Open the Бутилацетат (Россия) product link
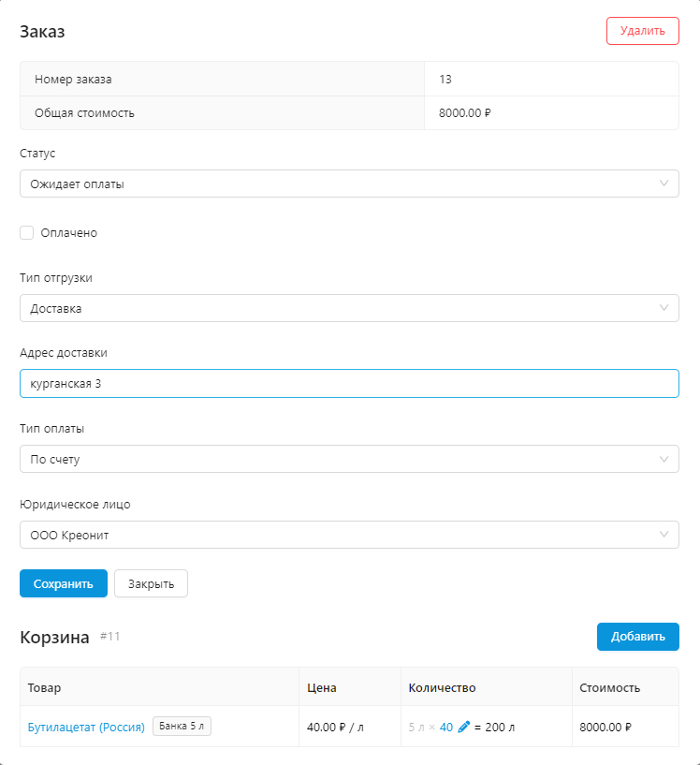Screen dimensions: 700x765 [86, 727]
